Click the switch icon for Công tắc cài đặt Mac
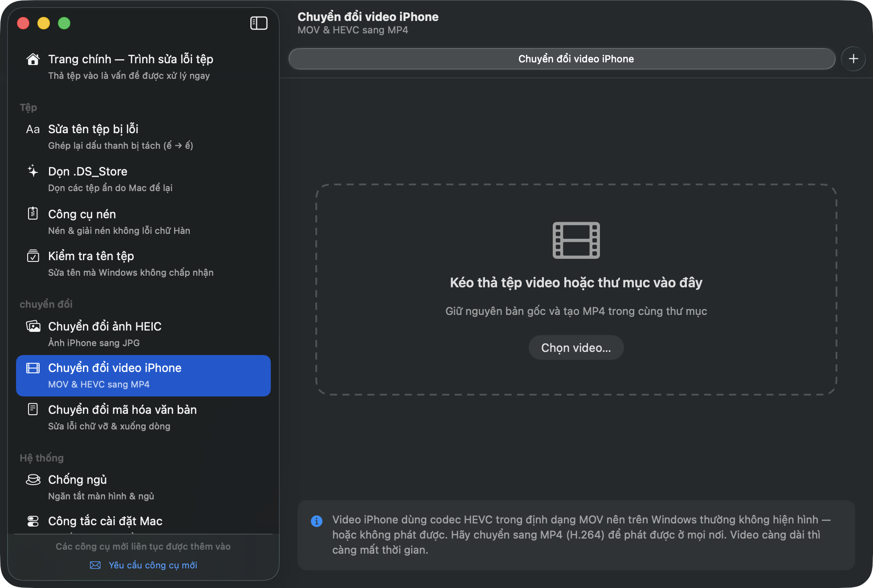The width and height of the screenshot is (873, 588). [x=33, y=521]
